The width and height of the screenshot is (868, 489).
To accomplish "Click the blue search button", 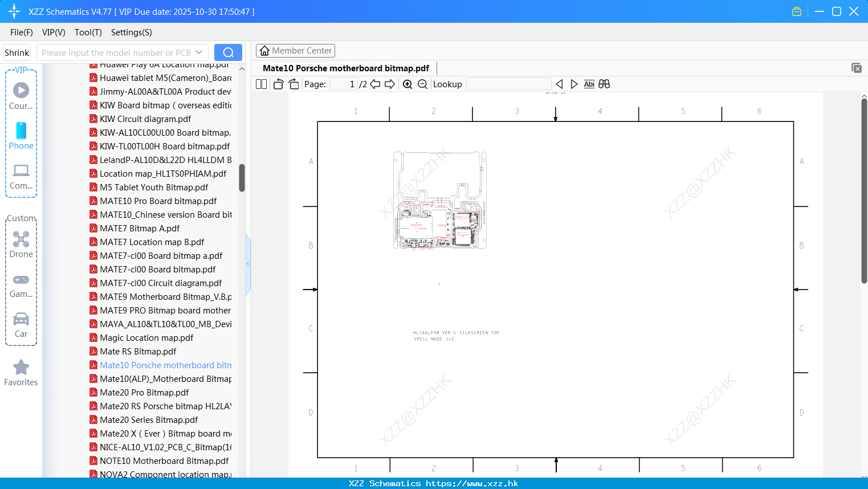I will tap(228, 52).
